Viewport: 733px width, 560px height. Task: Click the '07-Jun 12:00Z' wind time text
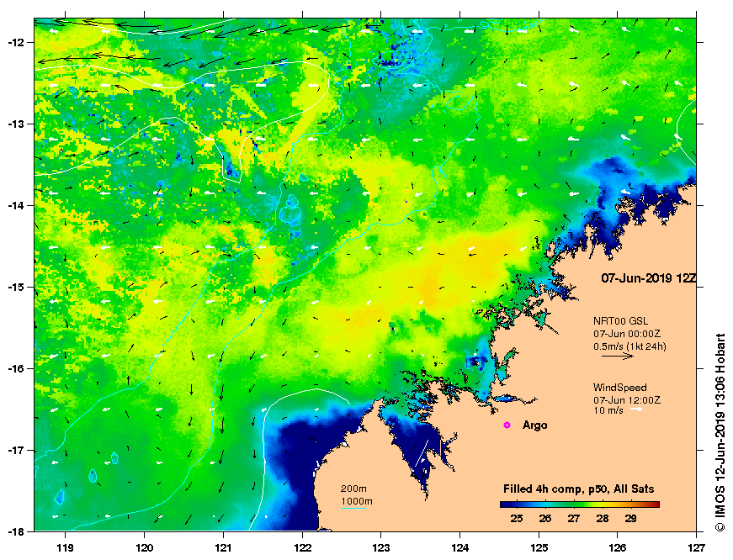[627, 400]
